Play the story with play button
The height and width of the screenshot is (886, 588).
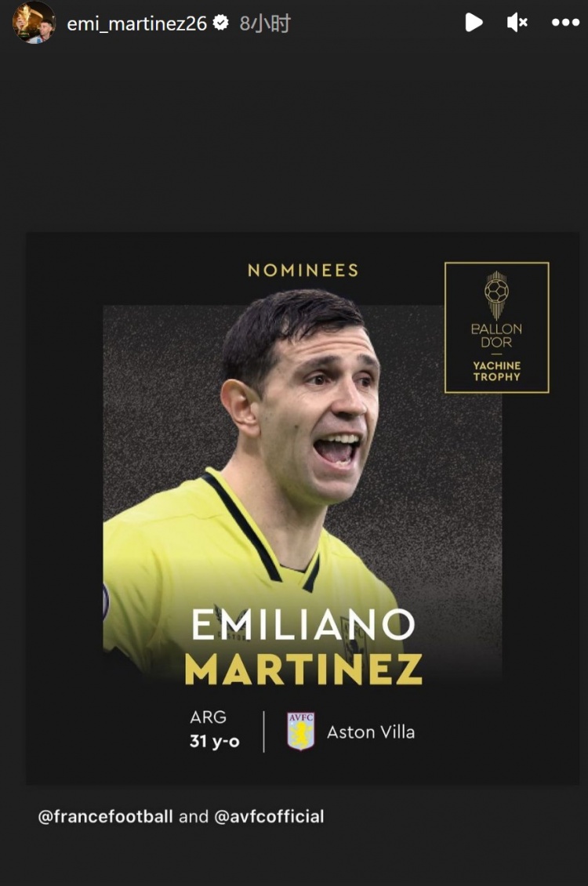(474, 23)
